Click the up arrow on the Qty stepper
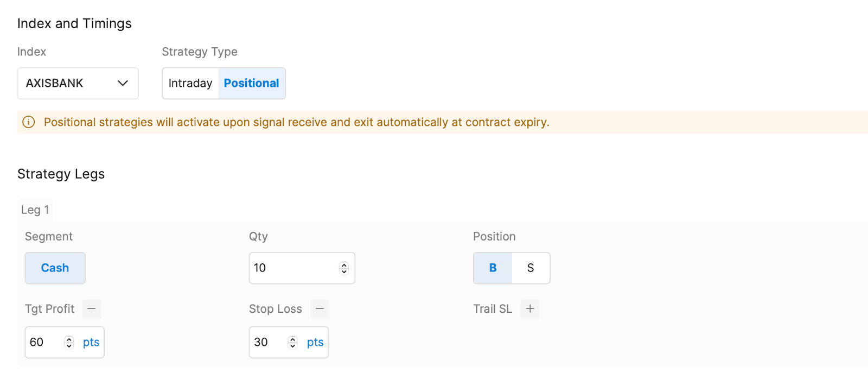The width and height of the screenshot is (868, 379). pos(343,265)
